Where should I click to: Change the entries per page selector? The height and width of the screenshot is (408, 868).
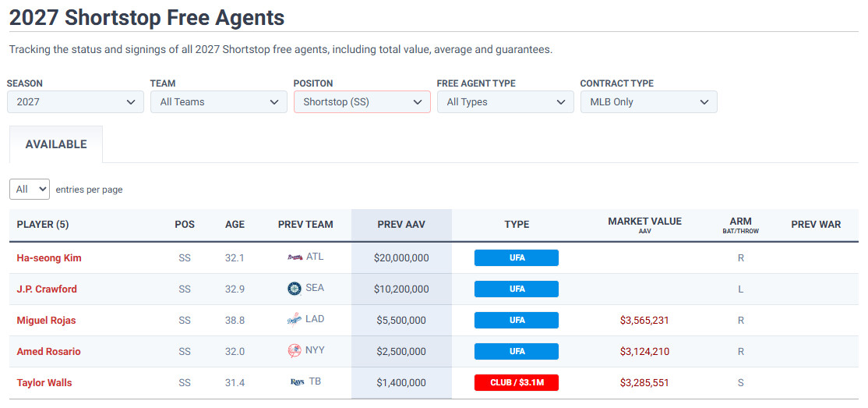(x=30, y=190)
